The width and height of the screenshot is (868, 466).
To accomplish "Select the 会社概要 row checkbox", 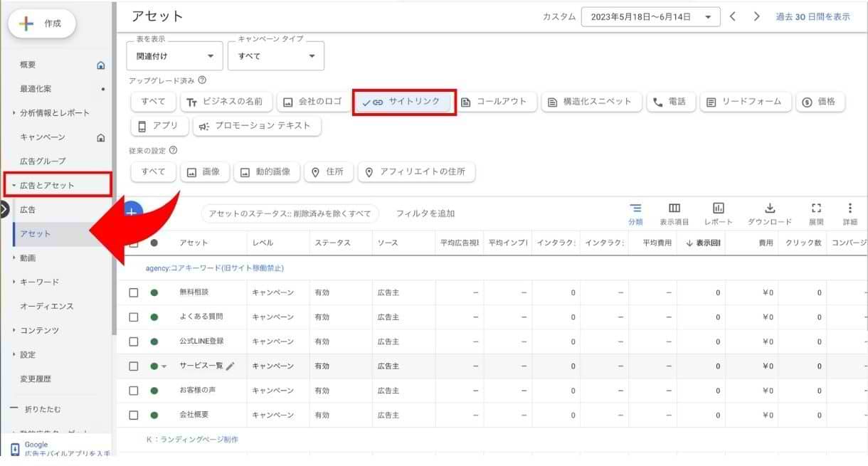I will (x=133, y=415).
